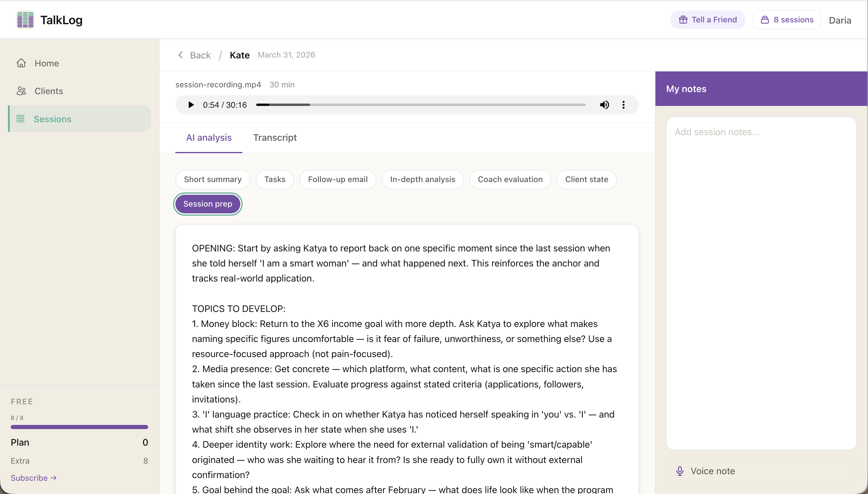Click the Tell a Friend button
Screen dimensions: 868x494
[x=707, y=19]
